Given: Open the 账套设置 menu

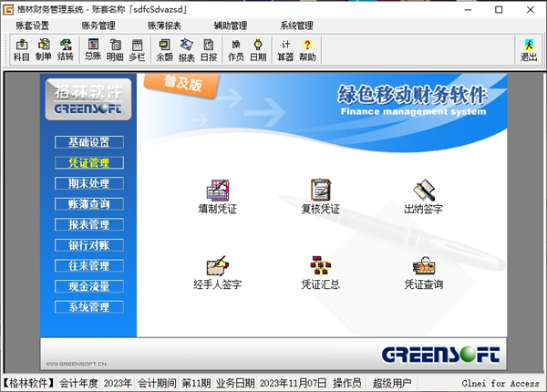Looking at the screenshot, I should coord(34,26).
